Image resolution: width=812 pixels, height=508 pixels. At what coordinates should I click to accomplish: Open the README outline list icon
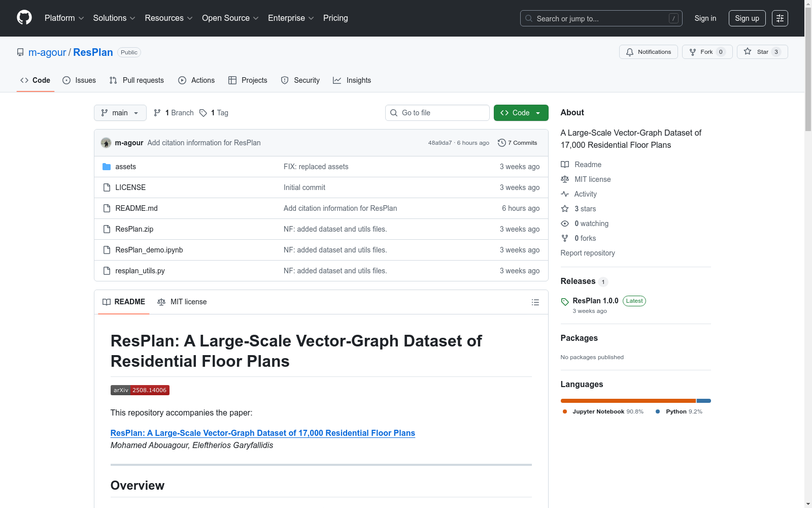[x=535, y=302]
